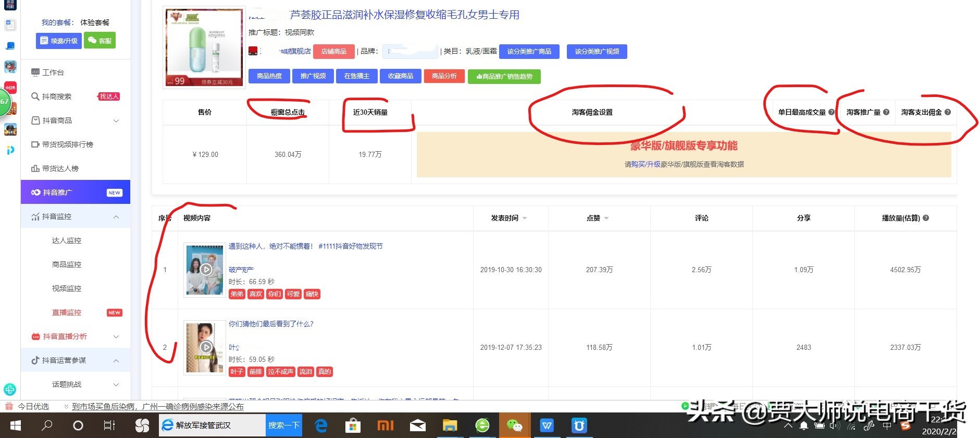This screenshot has height=438, width=980.
Task: Open 商品监控 submenu item
Action: pos(67,264)
